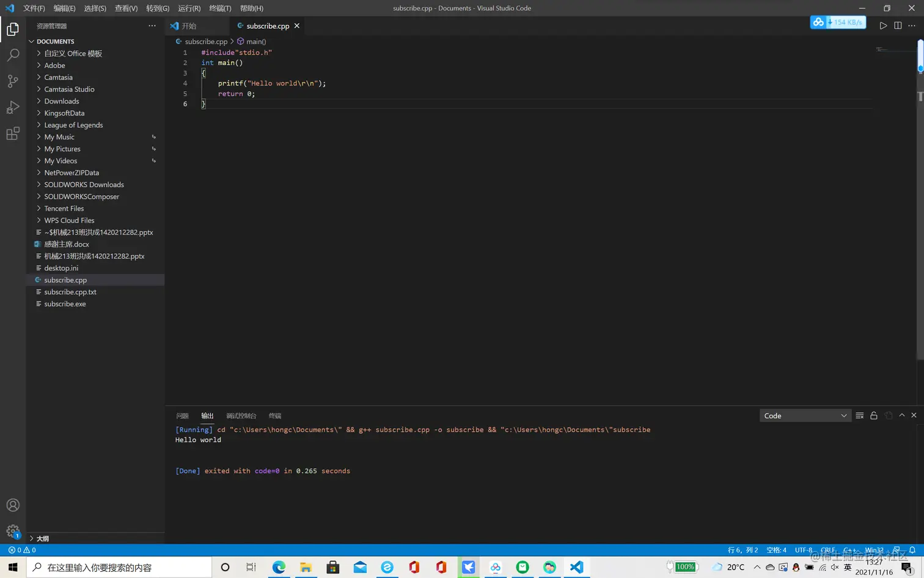The image size is (924, 578).
Task: Open the output channel dropdown showing Code
Action: [805, 416]
